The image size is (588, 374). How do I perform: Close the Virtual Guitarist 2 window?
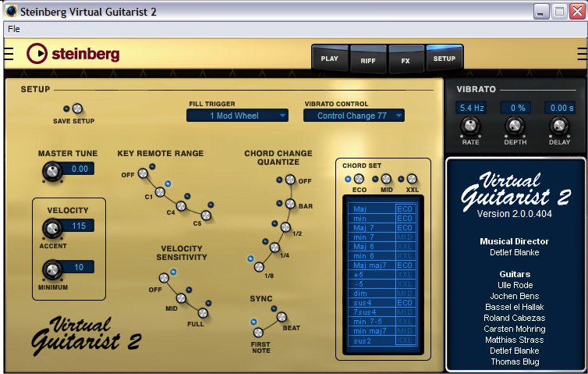(577, 12)
